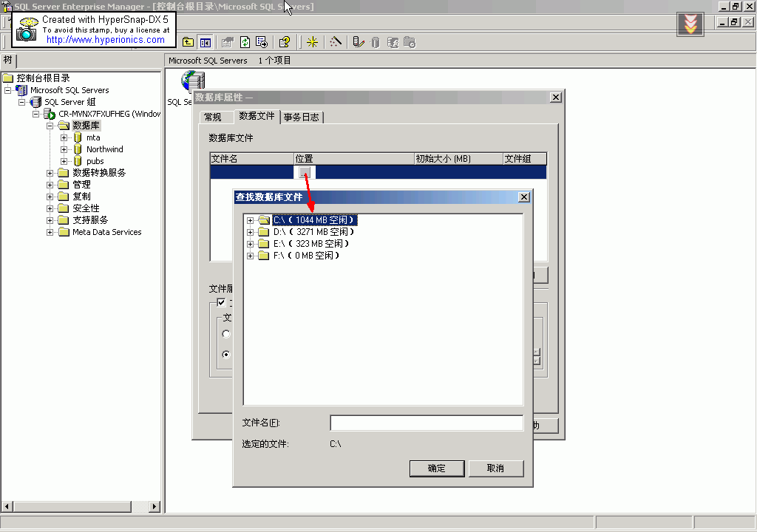The height and width of the screenshot is (532, 757).
Task: Click the Properties toolbar icon
Action: 228,42
